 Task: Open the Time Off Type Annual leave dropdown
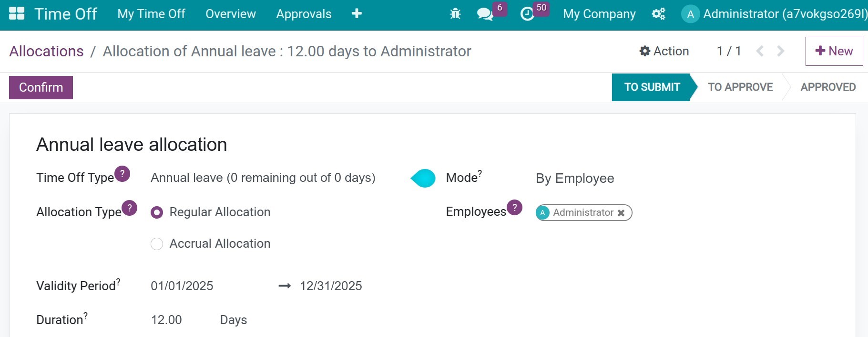[x=263, y=178]
